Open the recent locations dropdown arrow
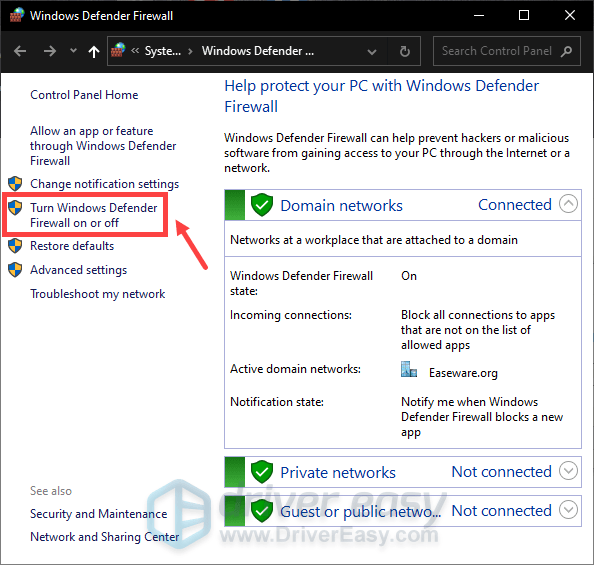This screenshot has width=594, height=565. point(73,50)
